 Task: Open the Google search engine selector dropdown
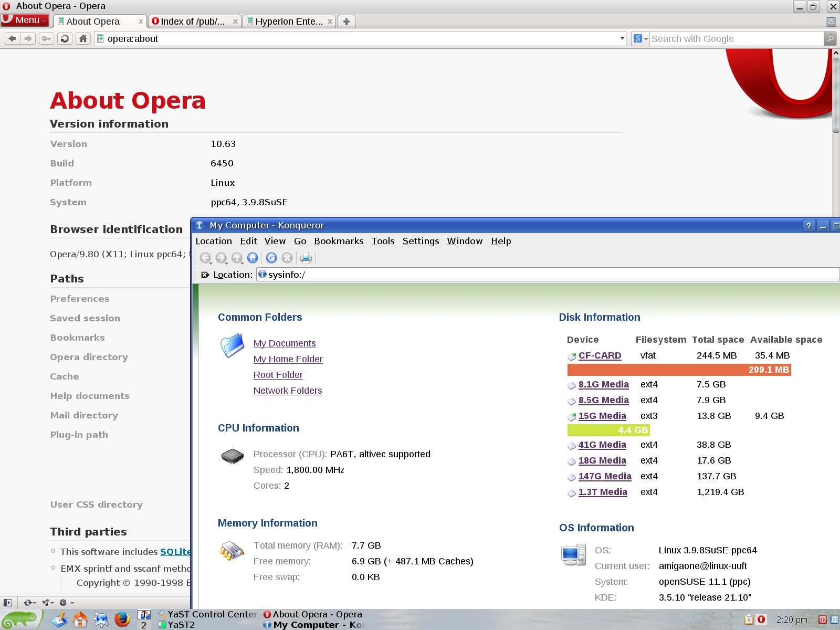tap(640, 38)
